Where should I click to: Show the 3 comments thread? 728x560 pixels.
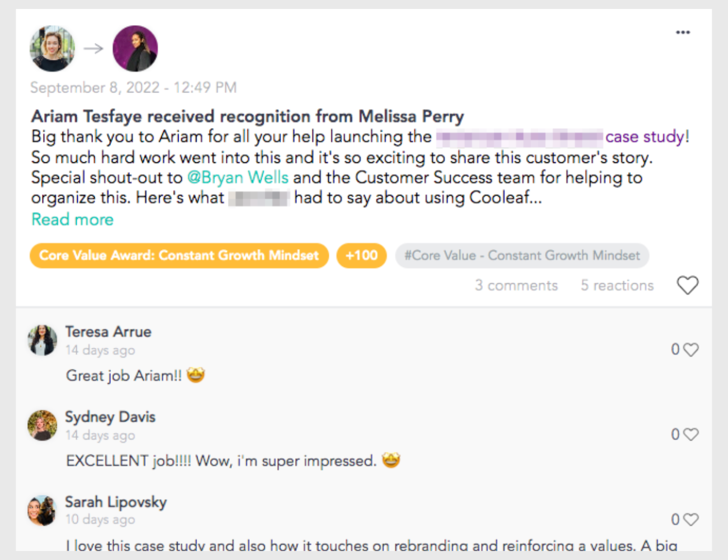tap(516, 285)
